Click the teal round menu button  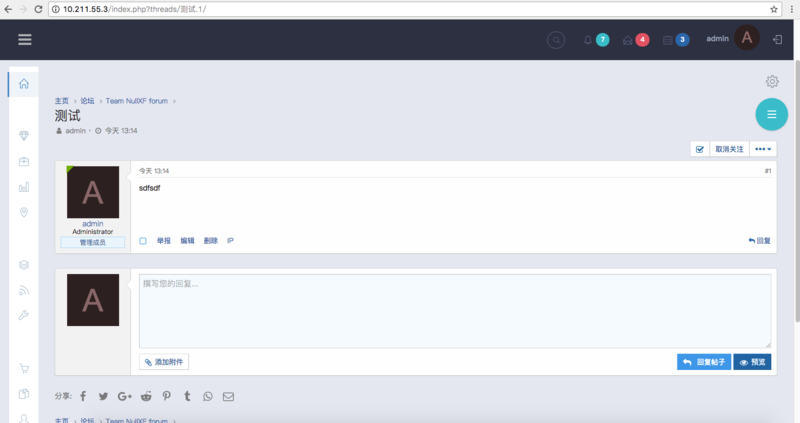click(x=771, y=115)
